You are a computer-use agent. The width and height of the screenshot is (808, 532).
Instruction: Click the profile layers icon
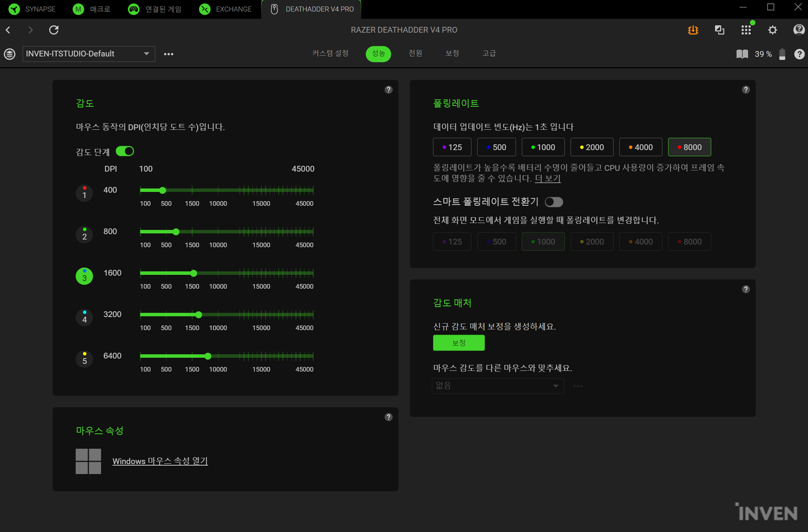10,54
